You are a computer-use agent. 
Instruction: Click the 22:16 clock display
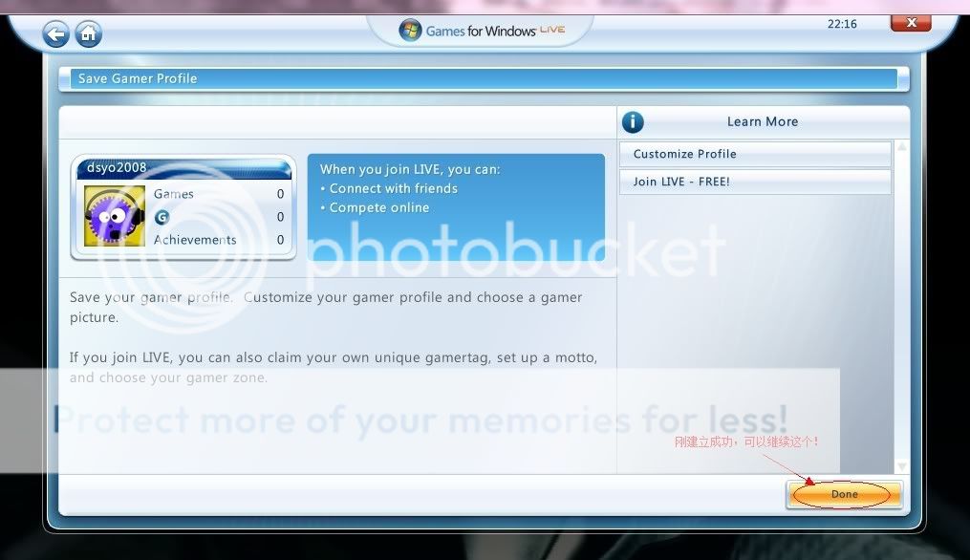coord(842,25)
